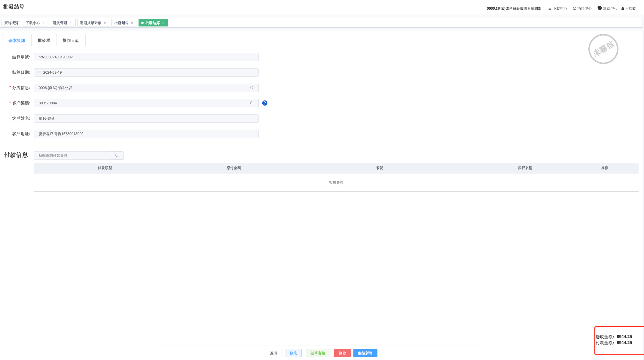Viewport: 644px width, 360px height.
Task: Click the search icon beside 分店信息 field
Action: (x=252, y=88)
